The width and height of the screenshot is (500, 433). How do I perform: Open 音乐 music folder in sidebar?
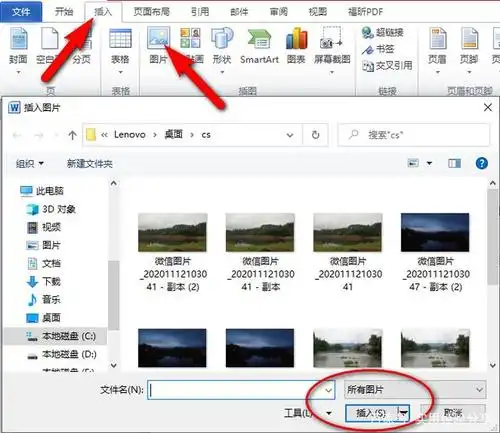43,299
